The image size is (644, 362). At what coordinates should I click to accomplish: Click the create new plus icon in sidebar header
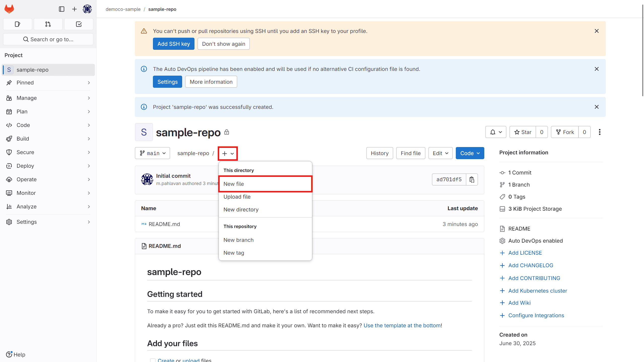[x=74, y=9]
